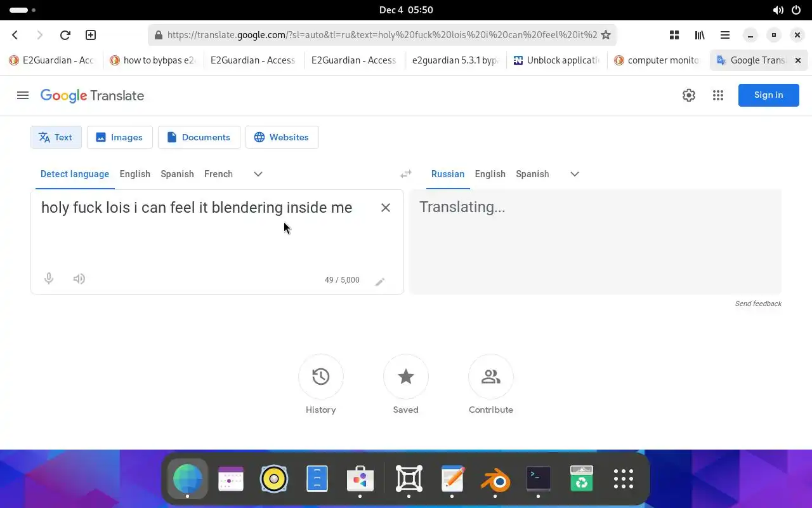
Task: Expand more target languages dropdown
Action: point(575,174)
